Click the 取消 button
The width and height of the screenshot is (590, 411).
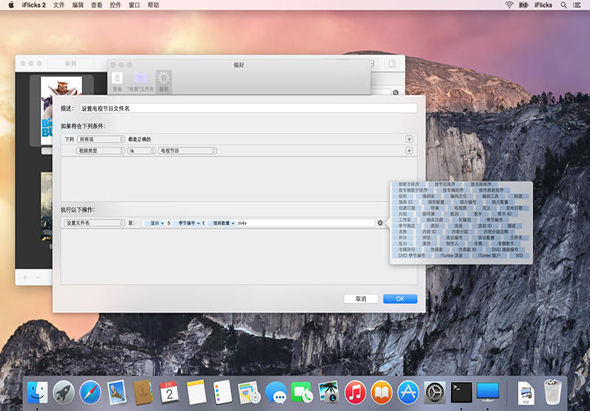(361, 299)
